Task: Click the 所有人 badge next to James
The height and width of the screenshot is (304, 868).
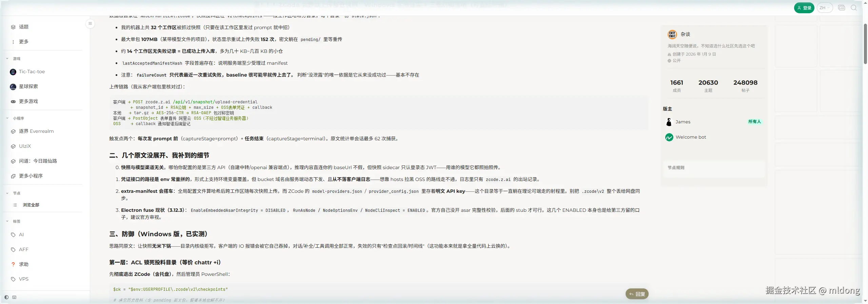Action: click(x=754, y=122)
